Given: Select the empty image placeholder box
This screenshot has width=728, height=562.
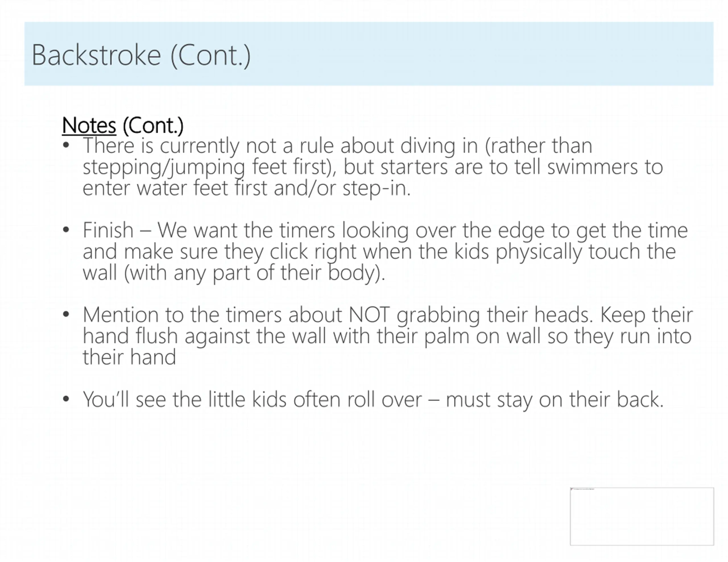Looking at the screenshot, I should coord(642,516).
